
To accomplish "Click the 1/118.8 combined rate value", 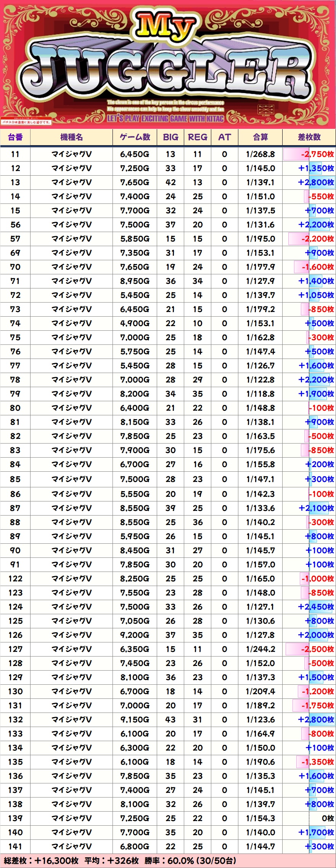I will pos(260,394).
